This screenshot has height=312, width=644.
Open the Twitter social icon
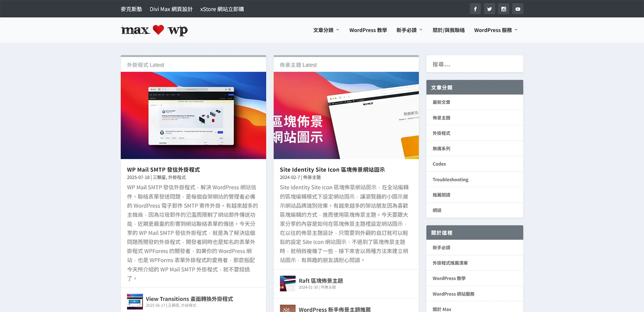pos(489,9)
